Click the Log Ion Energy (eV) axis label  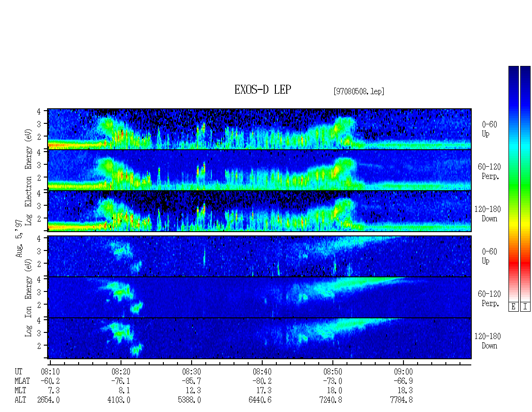pos(29,298)
